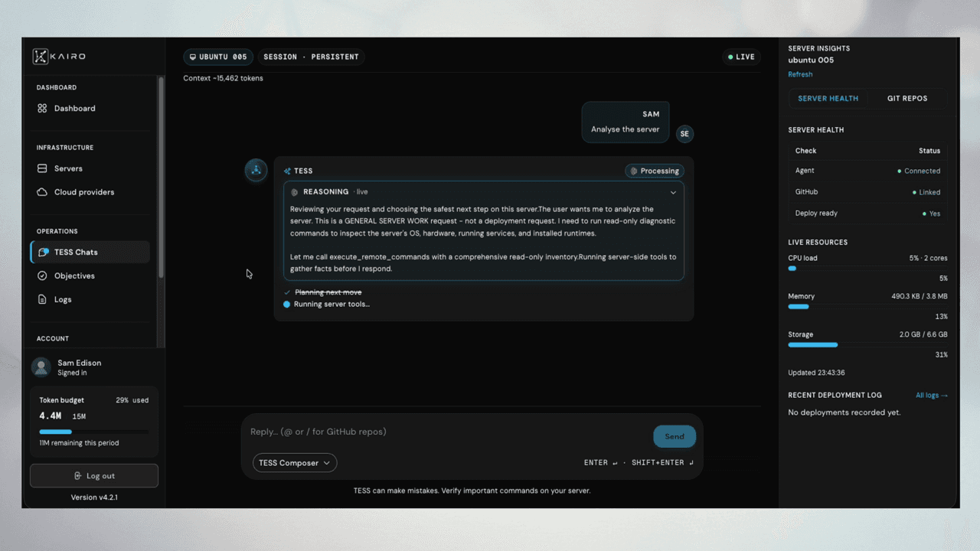Click the Session Persistent chip
This screenshot has width=980, height=551.
[311, 57]
